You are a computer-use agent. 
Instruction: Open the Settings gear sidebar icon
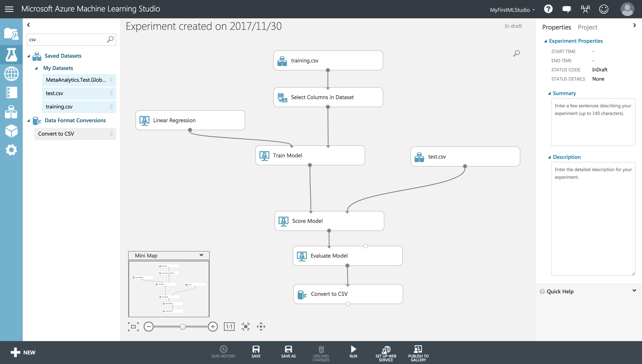tap(11, 150)
